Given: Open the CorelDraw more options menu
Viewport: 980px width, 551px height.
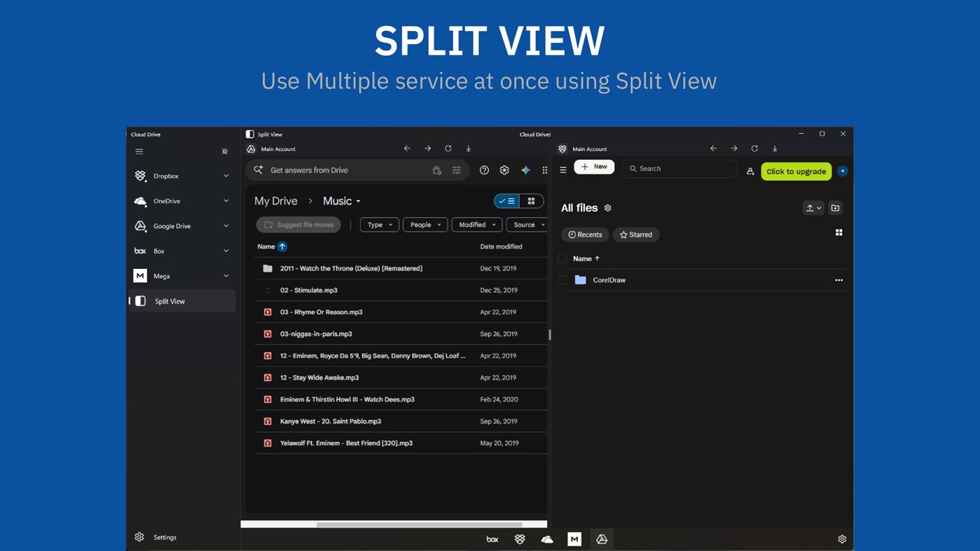Looking at the screenshot, I should pyautogui.click(x=838, y=280).
